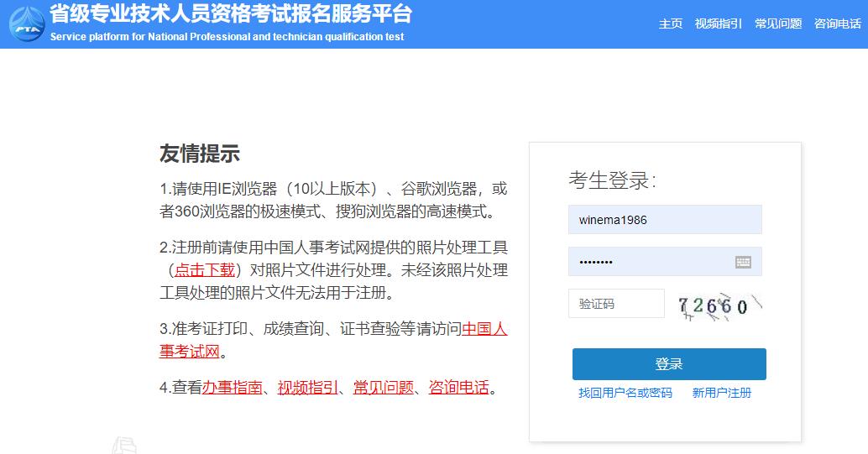Open 找回用户名或密码 link
Screen dimensions: 868x454
(625, 393)
